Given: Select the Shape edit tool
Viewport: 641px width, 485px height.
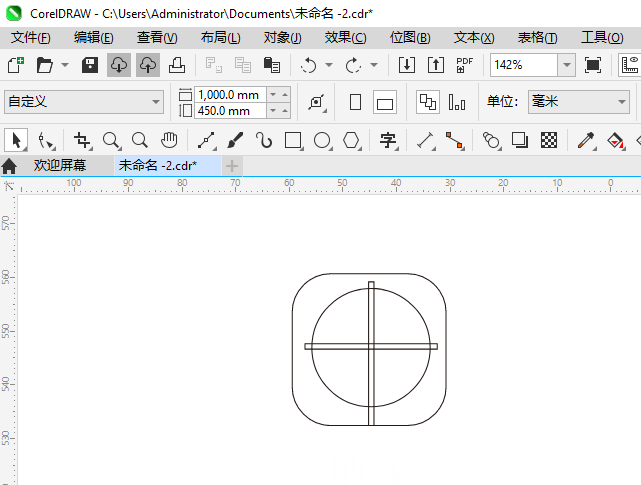Looking at the screenshot, I should (x=45, y=141).
